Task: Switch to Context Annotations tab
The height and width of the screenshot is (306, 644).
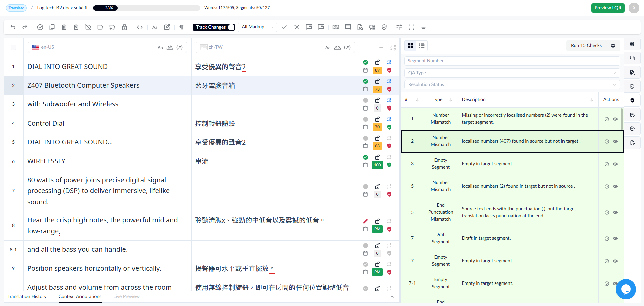Action: click(80, 297)
